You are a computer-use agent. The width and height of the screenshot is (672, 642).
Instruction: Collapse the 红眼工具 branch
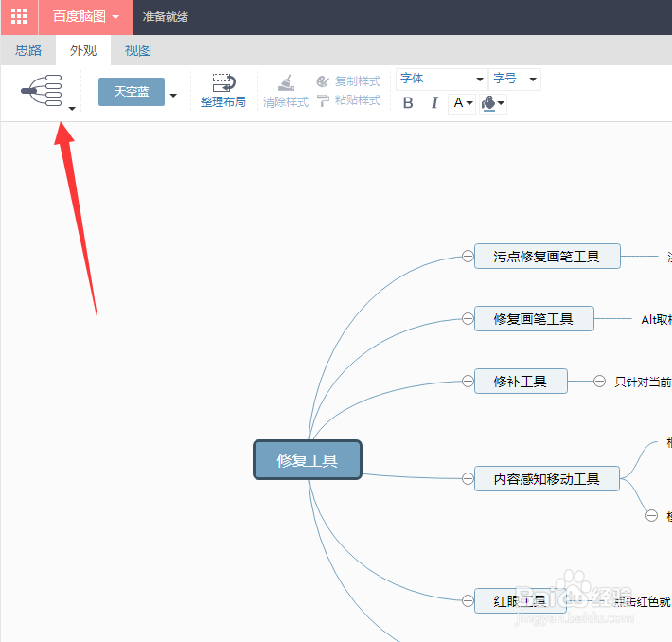pos(468,601)
